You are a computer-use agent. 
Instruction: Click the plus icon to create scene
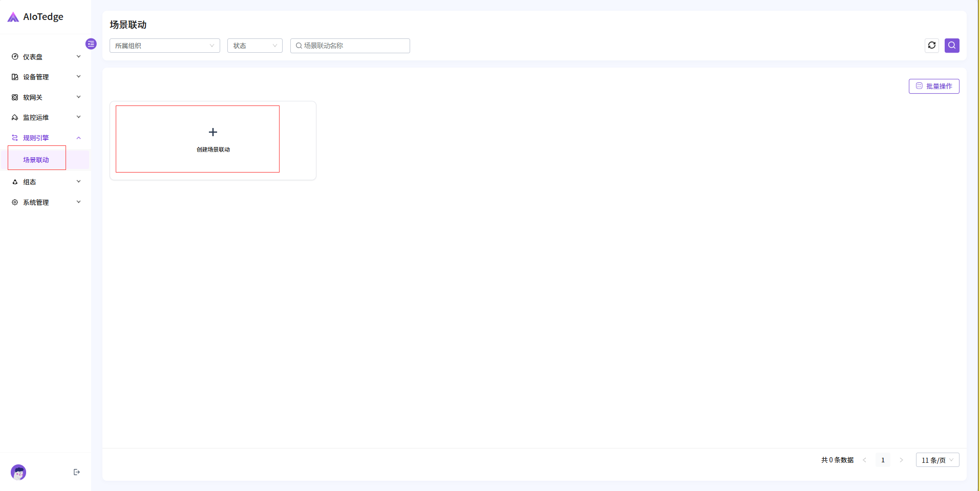click(x=213, y=132)
